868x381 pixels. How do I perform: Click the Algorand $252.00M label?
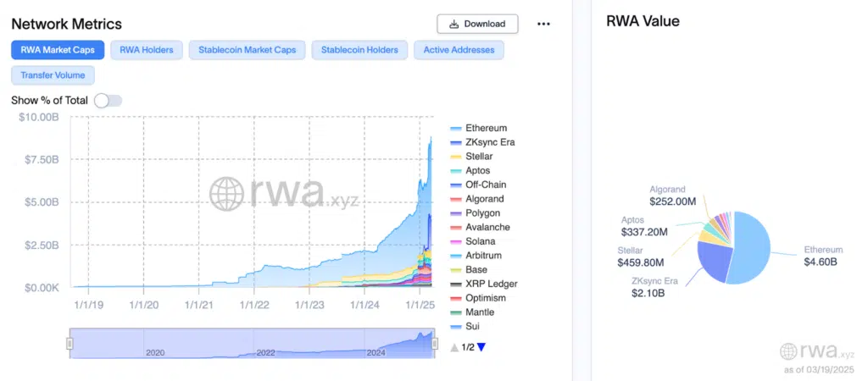pos(673,195)
